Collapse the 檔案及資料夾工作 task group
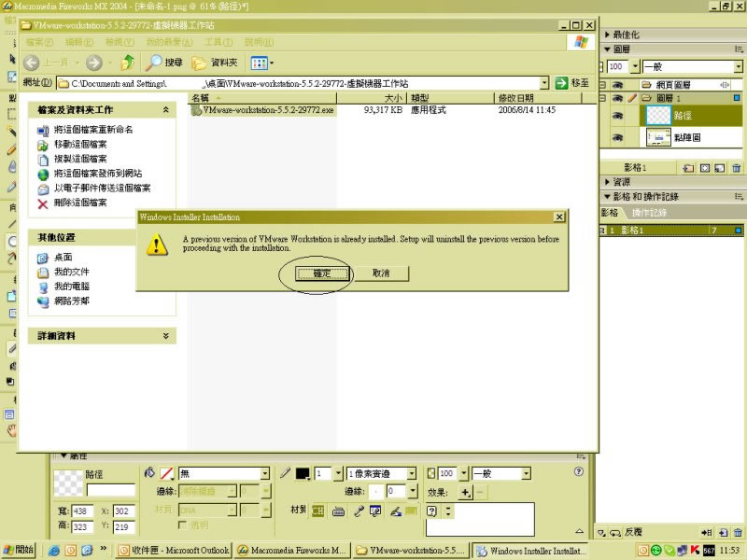The image size is (747, 560). pos(166,110)
